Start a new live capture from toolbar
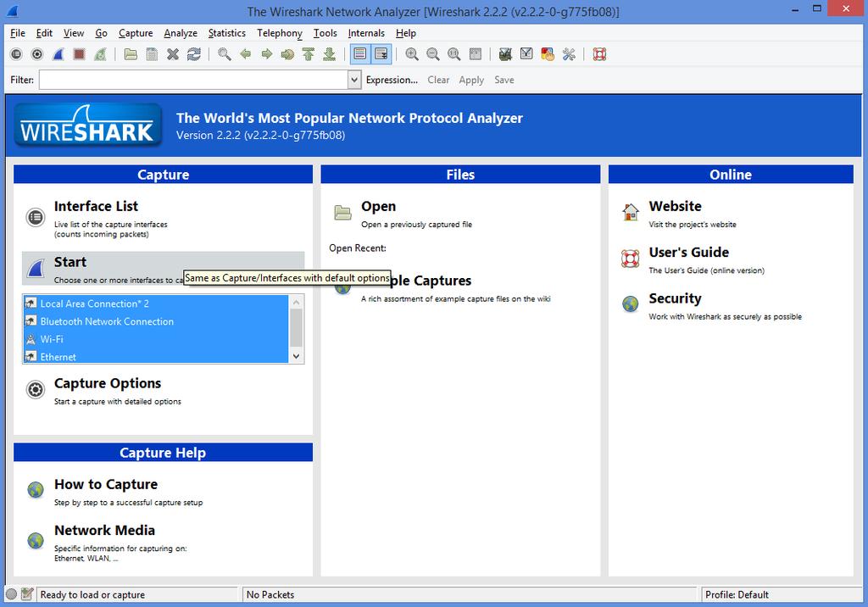868x607 pixels. (x=58, y=54)
